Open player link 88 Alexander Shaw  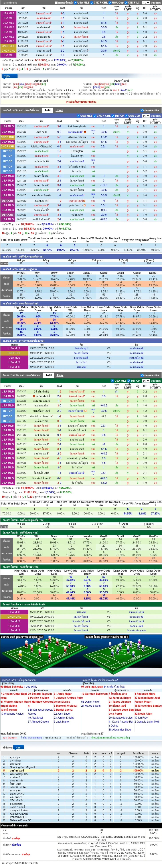(120, 729)
